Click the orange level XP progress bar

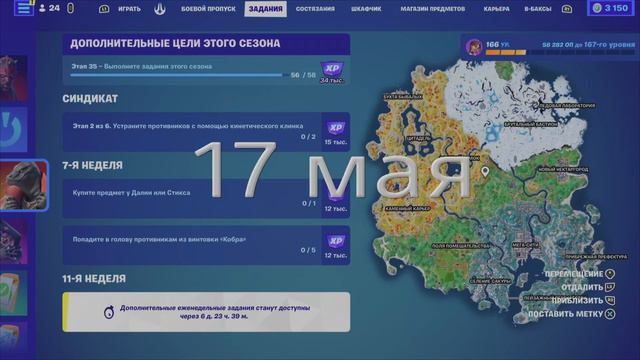point(560,53)
